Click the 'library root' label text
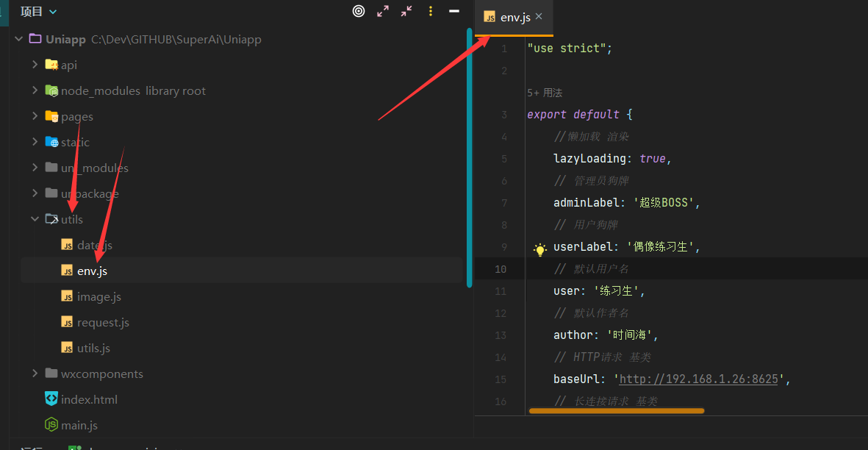Screen dimensions: 868x450 pos(176,90)
